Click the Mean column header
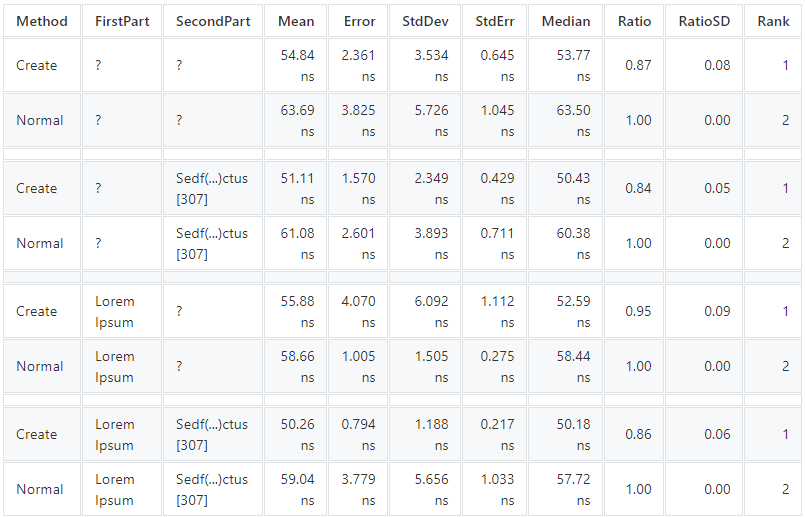The height and width of the screenshot is (517, 805). pos(295,21)
